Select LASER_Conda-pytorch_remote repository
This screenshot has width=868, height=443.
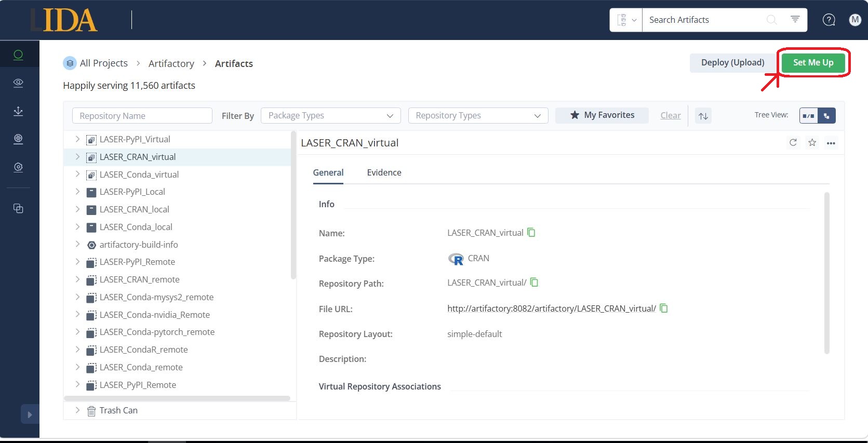(x=157, y=332)
